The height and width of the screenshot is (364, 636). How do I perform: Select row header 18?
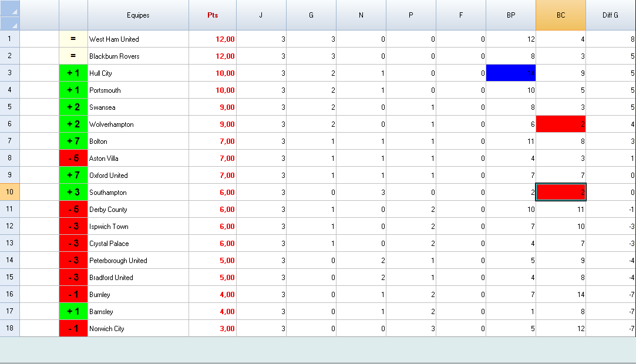pyautogui.click(x=10, y=328)
